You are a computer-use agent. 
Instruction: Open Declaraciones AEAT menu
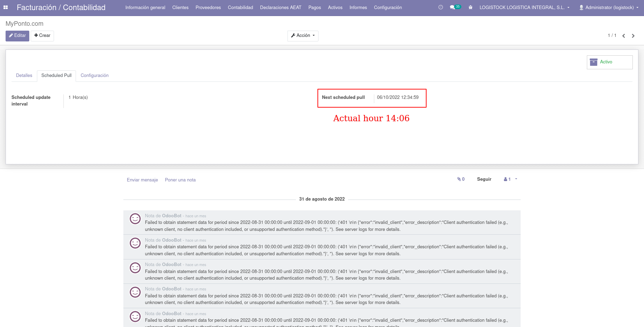tap(281, 7)
